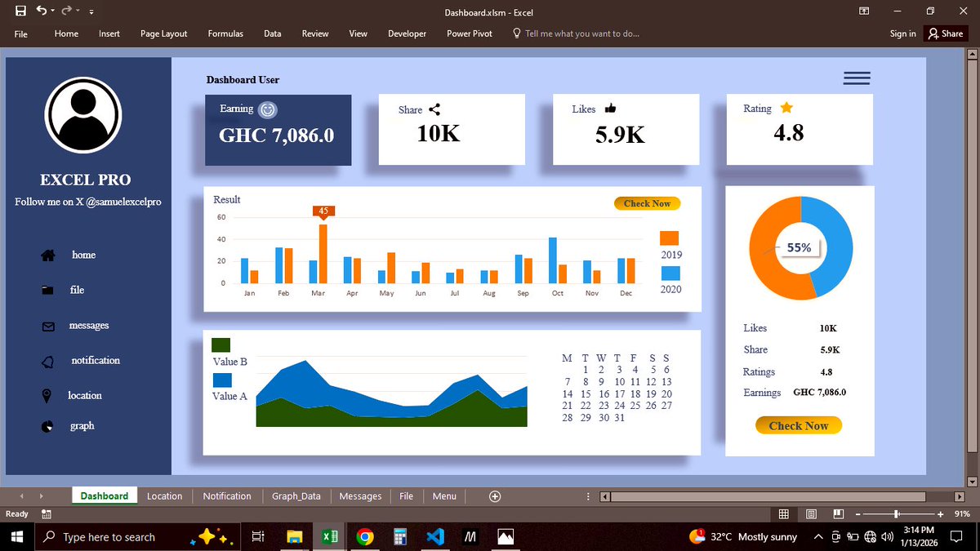Click Check Now button below Earnings summary
This screenshot has height=551, width=980.
pos(799,425)
